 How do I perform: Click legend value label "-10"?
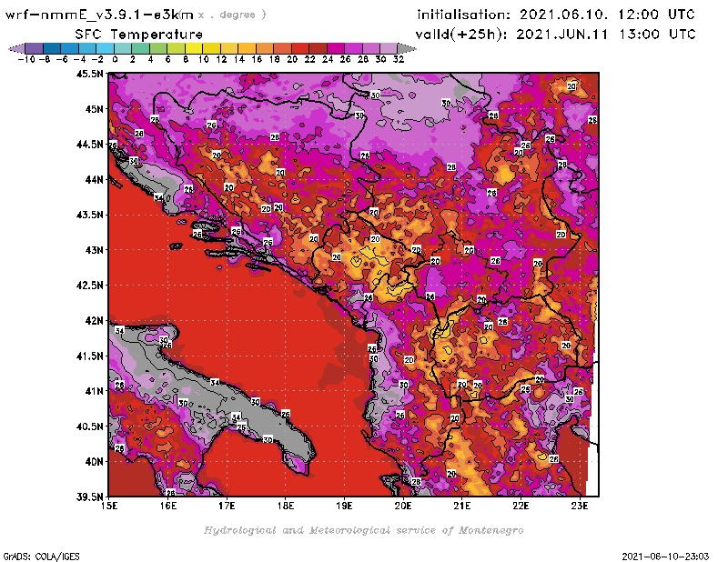click(x=26, y=59)
